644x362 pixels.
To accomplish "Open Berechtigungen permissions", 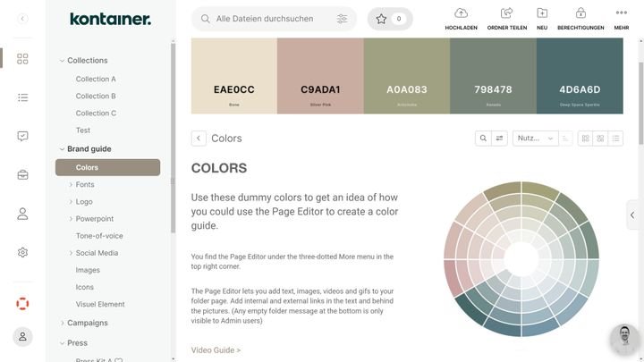I will click(580, 19).
